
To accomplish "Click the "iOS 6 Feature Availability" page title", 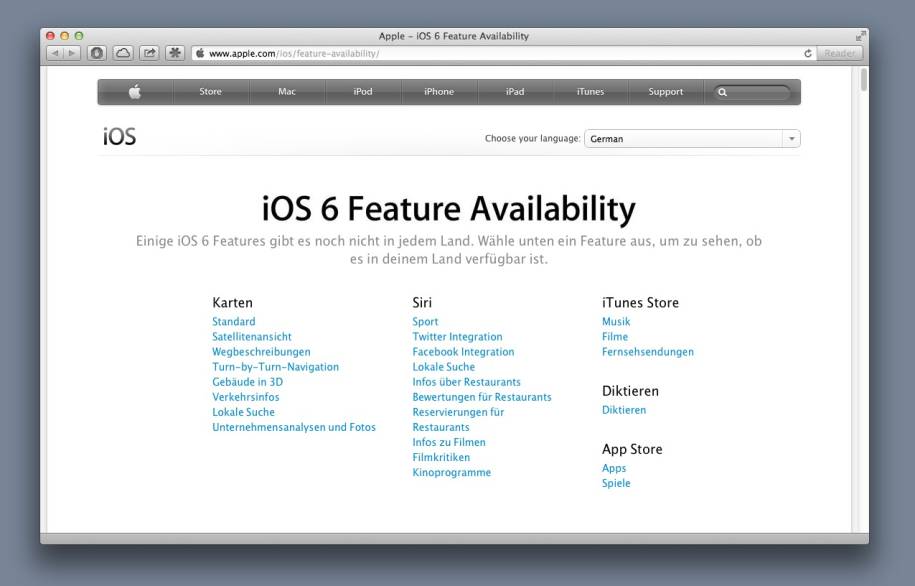I will coord(449,208).
